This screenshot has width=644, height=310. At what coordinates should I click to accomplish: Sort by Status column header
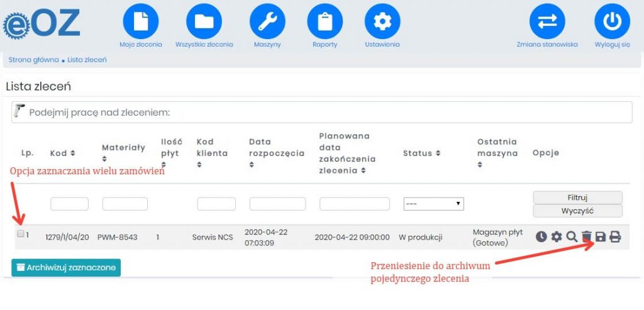click(x=420, y=153)
